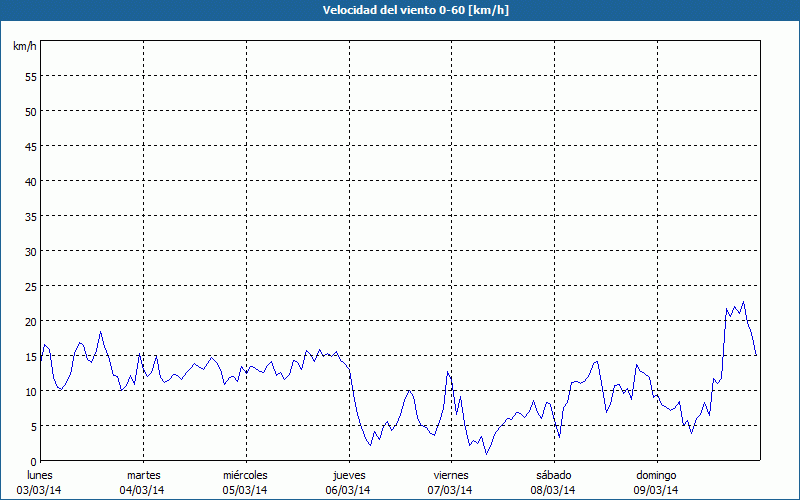The image size is (800, 500).
Task: Select the date label 07/03/14
Action: coord(451,490)
